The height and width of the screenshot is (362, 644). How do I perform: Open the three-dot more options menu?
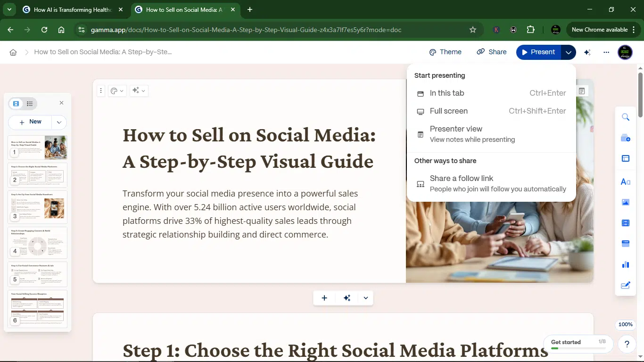click(x=606, y=52)
